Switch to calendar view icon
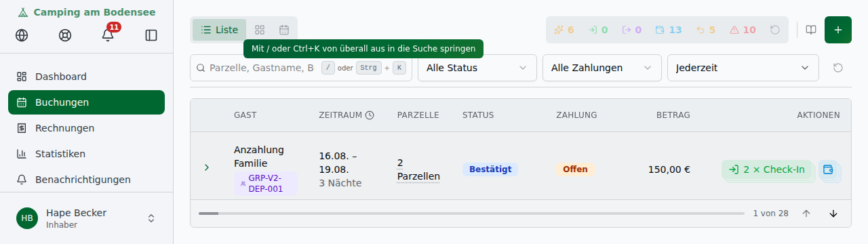Screen dimensions: 868x244 tap(284, 30)
